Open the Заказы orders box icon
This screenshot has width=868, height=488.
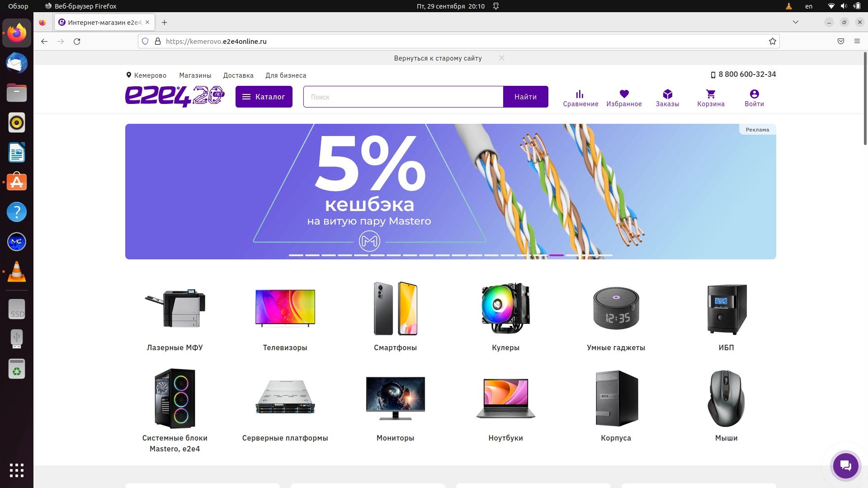point(667,98)
